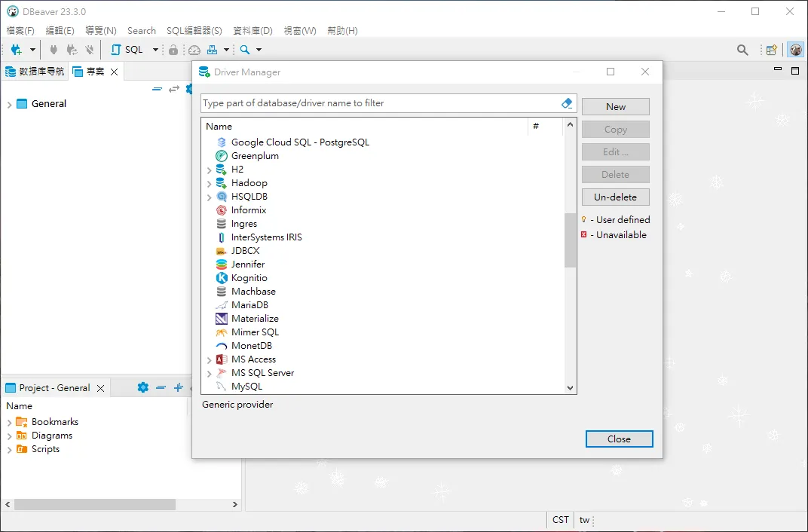Open the SQL編輯器(S) menu
808x532 pixels.
tap(194, 30)
